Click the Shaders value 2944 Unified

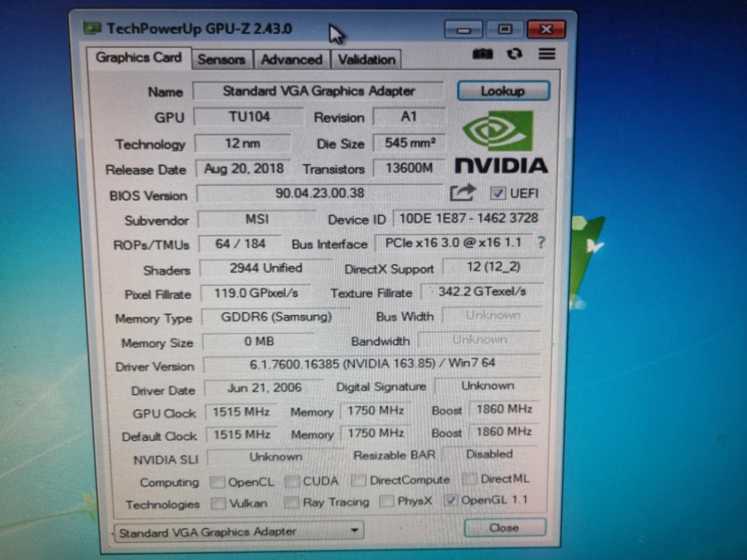pos(266,268)
